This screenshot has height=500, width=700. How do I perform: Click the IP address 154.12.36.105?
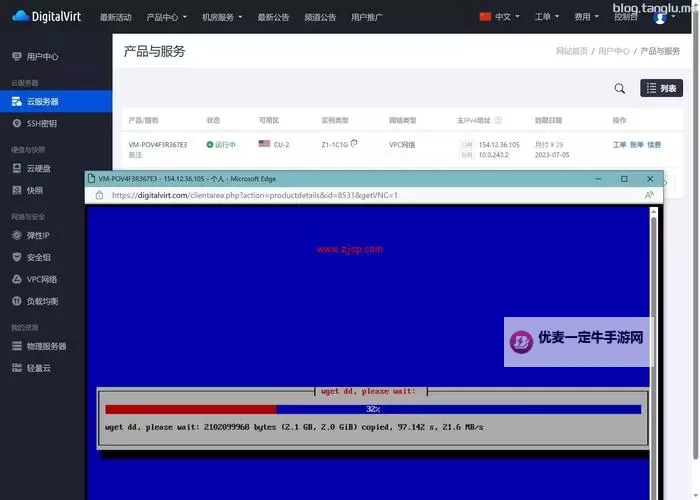coord(499,145)
